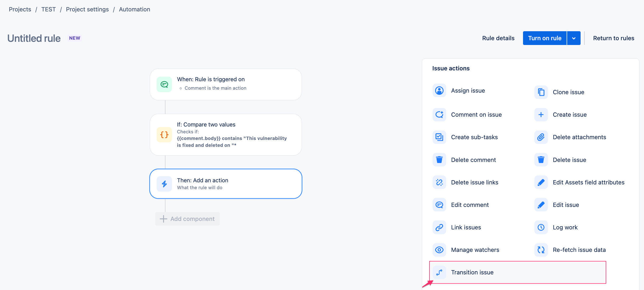Click the Turn on rule button
This screenshot has width=644, height=290.
(x=545, y=38)
